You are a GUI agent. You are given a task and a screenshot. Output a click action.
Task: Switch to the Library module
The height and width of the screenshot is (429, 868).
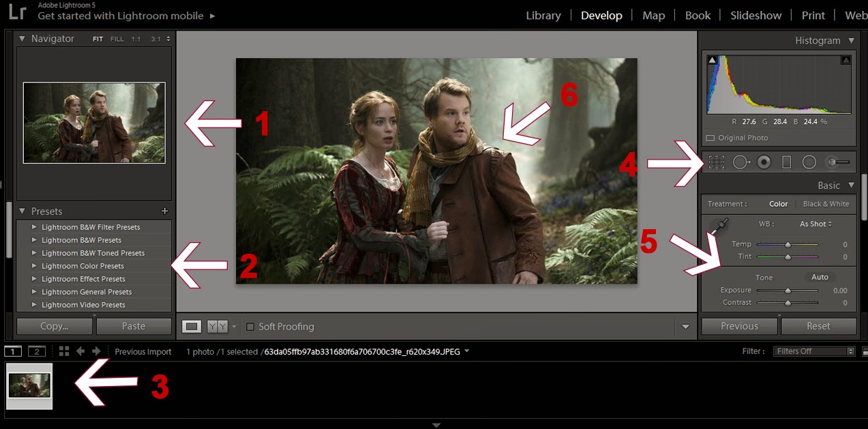543,16
